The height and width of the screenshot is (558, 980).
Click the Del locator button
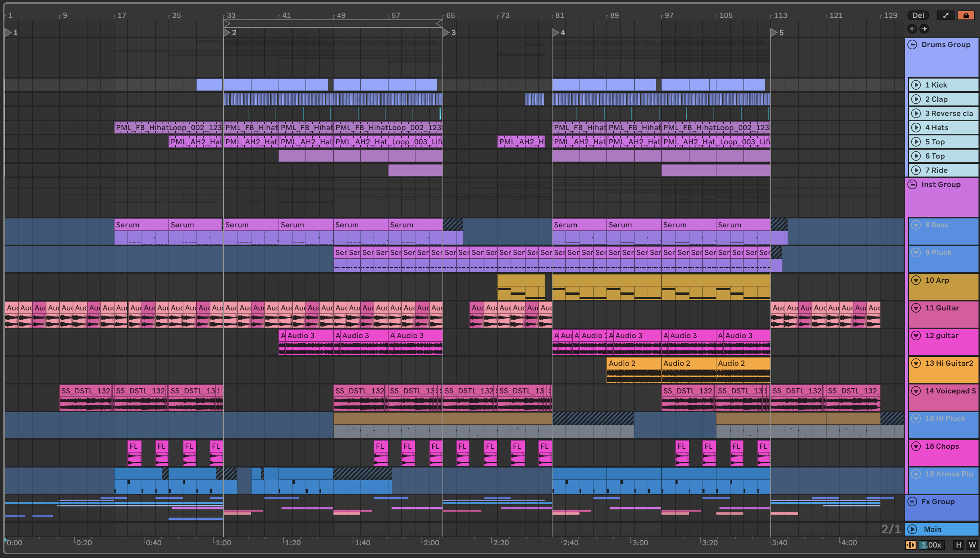tap(918, 15)
